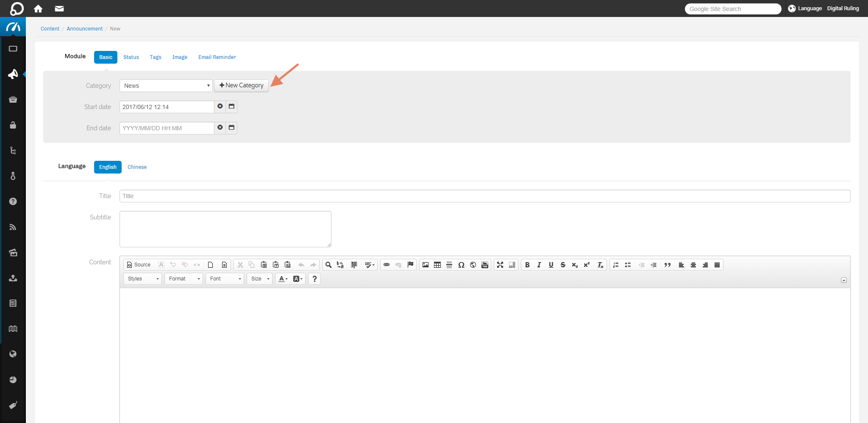Open the calendar picker for Start date
This screenshot has height=423, width=868.
point(231,106)
